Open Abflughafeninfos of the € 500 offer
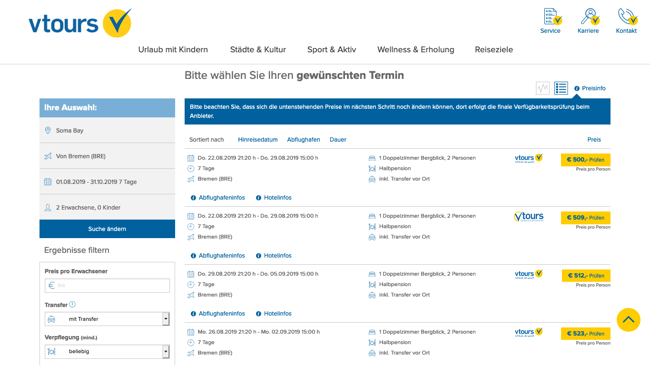 click(218, 198)
